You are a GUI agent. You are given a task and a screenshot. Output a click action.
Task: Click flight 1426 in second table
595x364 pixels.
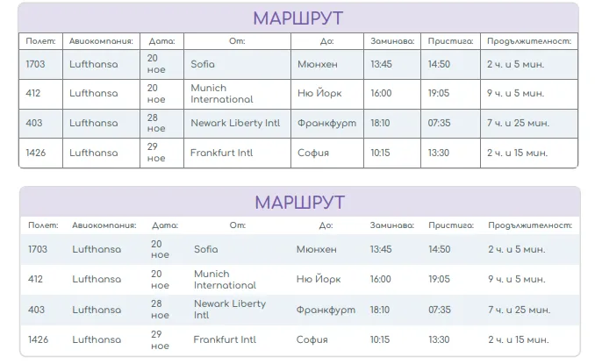tap(38, 339)
